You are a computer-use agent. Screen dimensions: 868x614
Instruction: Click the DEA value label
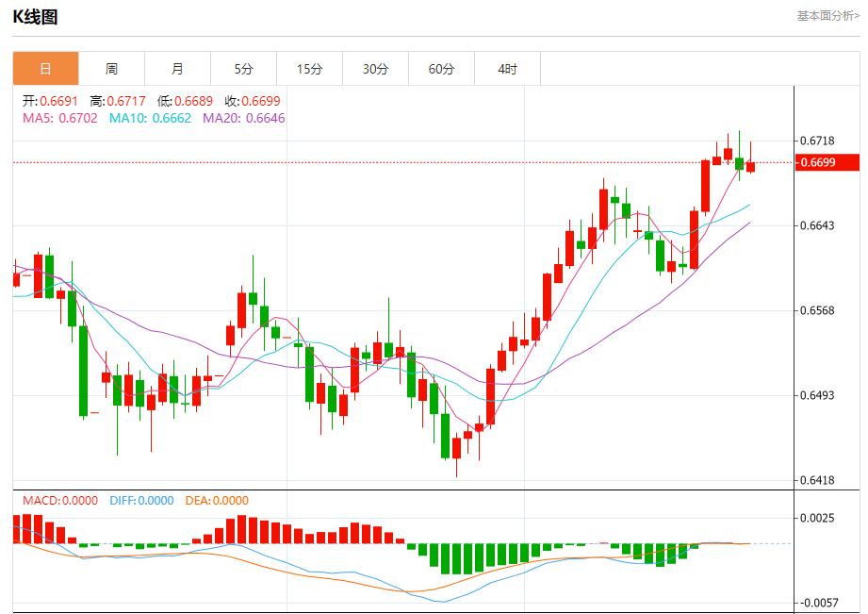pos(217,501)
